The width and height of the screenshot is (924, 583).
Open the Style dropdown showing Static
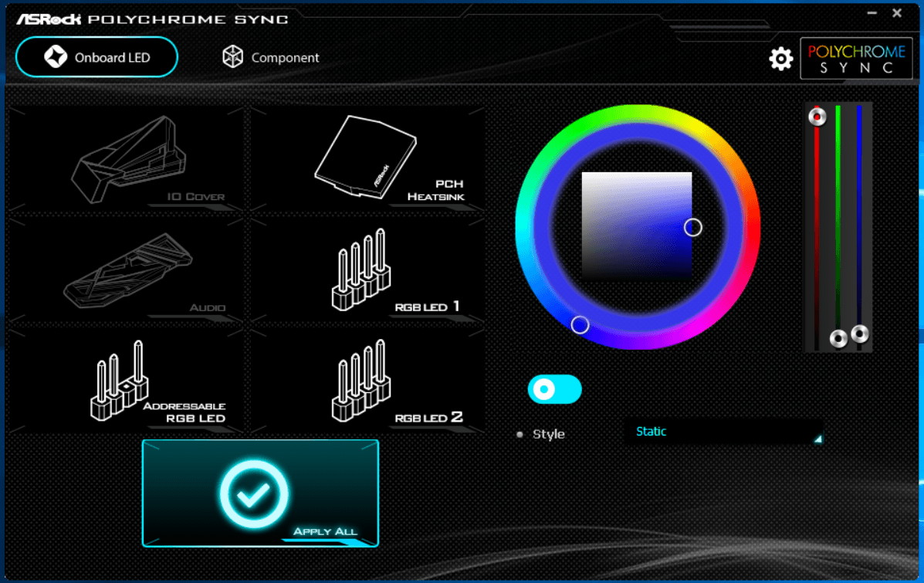(x=723, y=432)
